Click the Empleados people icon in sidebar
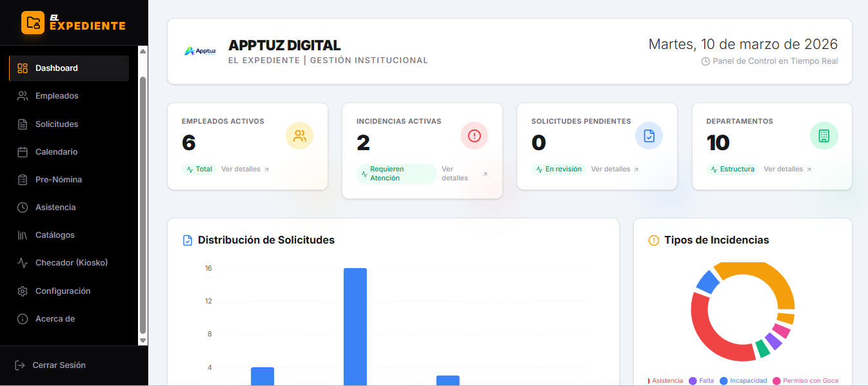 pyautogui.click(x=23, y=96)
